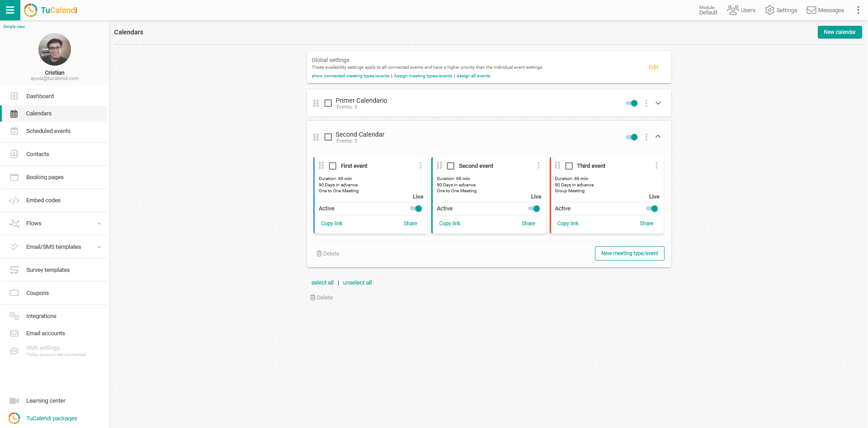Click Scheduled events calendar-check icon
Viewport: 868px width, 428px height.
(x=14, y=131)
